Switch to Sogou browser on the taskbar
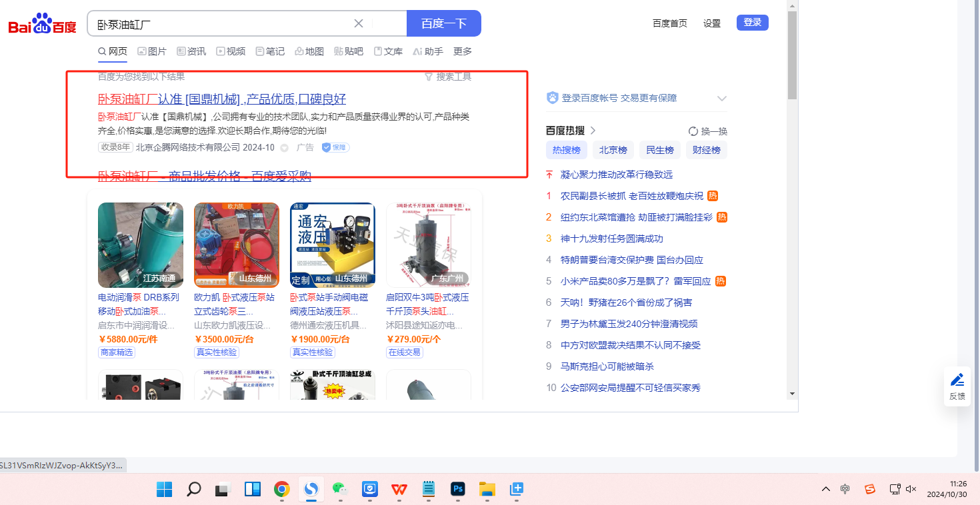 (311, 490)
